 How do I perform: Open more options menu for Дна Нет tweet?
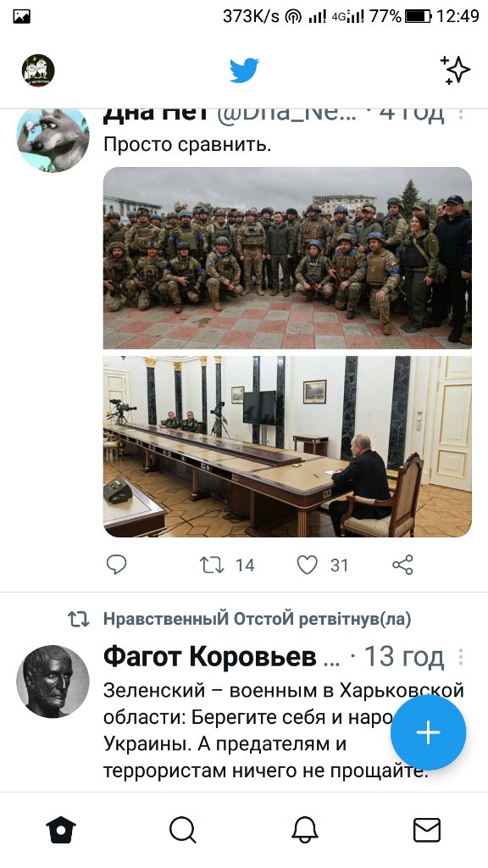pyautogui.click(x=461, y=114)
